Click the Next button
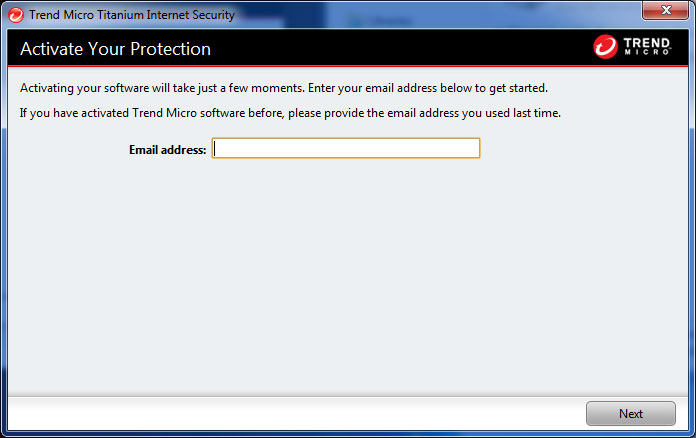696x438 pixels. point(631,414)
